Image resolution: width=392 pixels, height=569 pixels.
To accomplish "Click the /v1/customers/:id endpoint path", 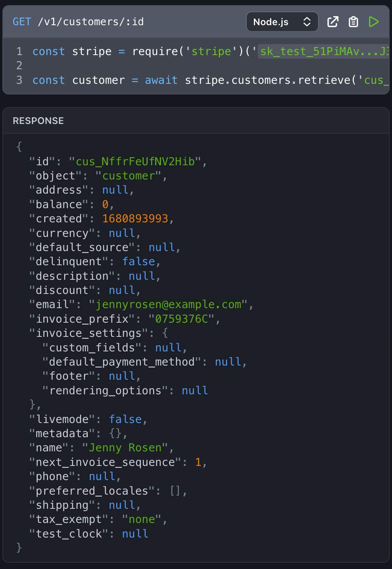I will 91,22.
